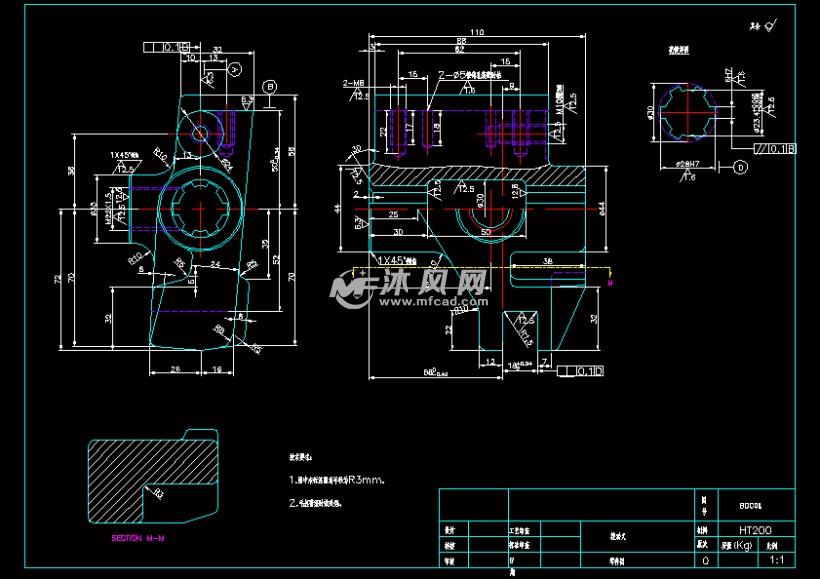Click the SECTION M-M label
The height and width of the screenshot is (579, 820).
click(138, 538)
